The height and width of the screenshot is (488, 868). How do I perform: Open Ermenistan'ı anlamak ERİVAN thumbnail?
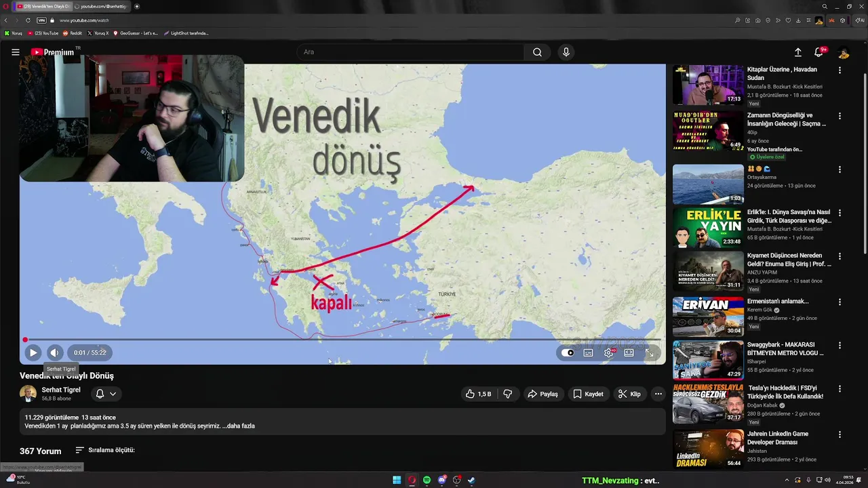point(708,317)
